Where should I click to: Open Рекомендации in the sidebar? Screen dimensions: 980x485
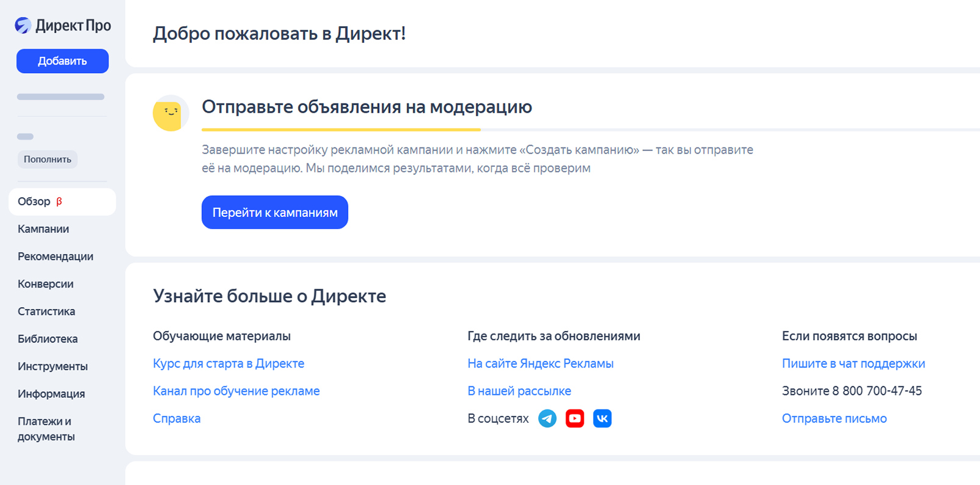click(x=55, y=257)
